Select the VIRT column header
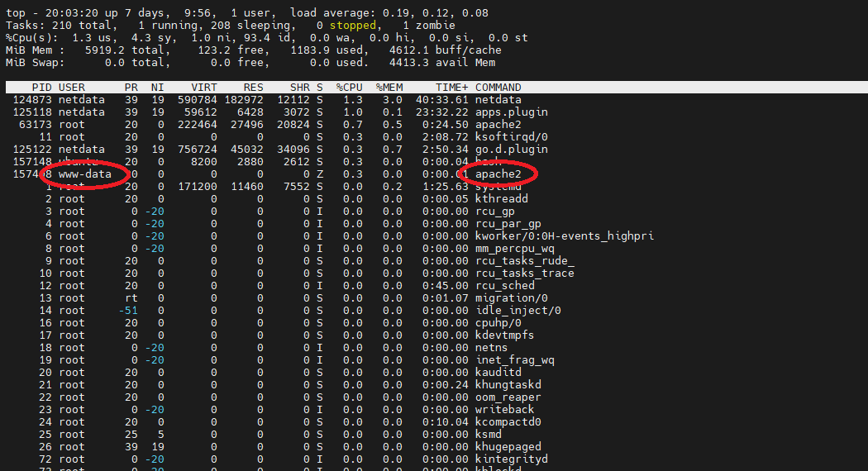868x471 pixels. [x=204, y=88]
